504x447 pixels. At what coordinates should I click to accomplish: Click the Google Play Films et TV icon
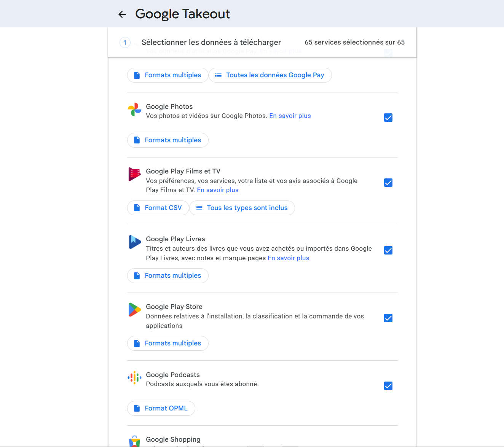[x=134, y=174]
